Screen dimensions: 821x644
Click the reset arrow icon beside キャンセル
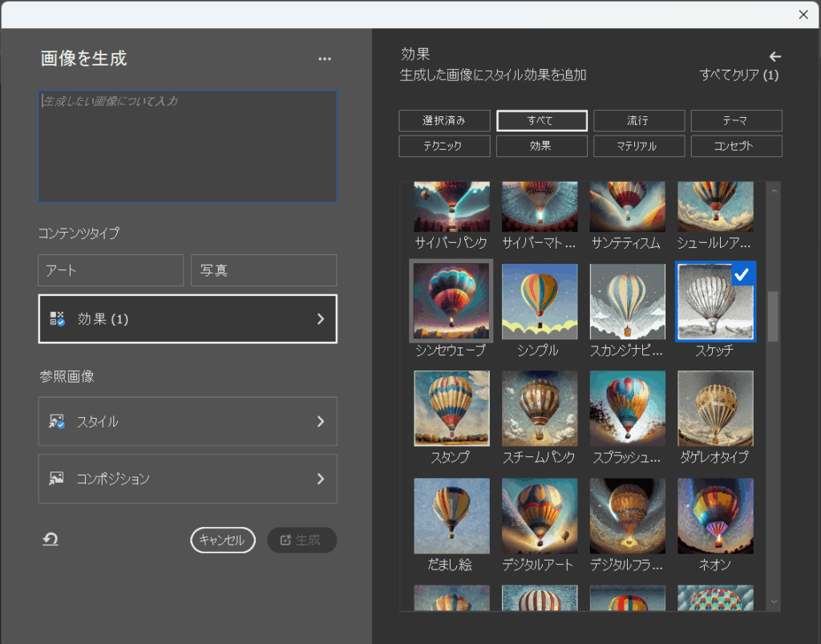coord(51,540)
